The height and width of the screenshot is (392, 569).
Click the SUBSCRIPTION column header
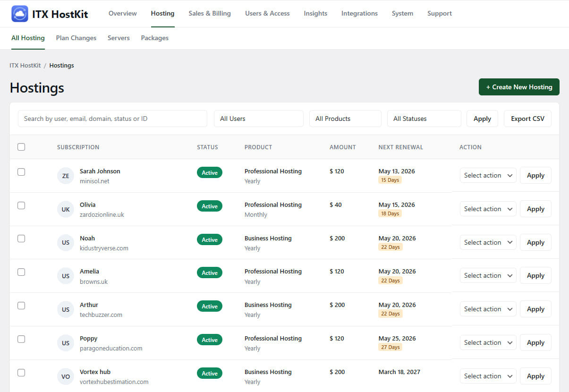coord(78,147)
